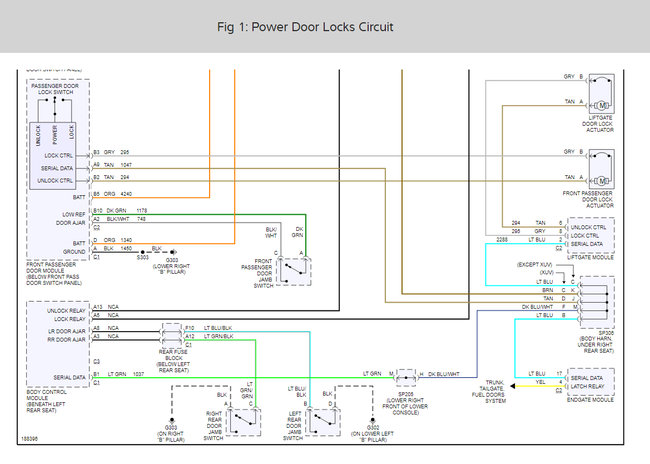Click the 'SP205 (LOWER RIGHT FRONT OF LOWER CONSOLE)' label
This screenshot has width=650, height=464.
(405, 403)
